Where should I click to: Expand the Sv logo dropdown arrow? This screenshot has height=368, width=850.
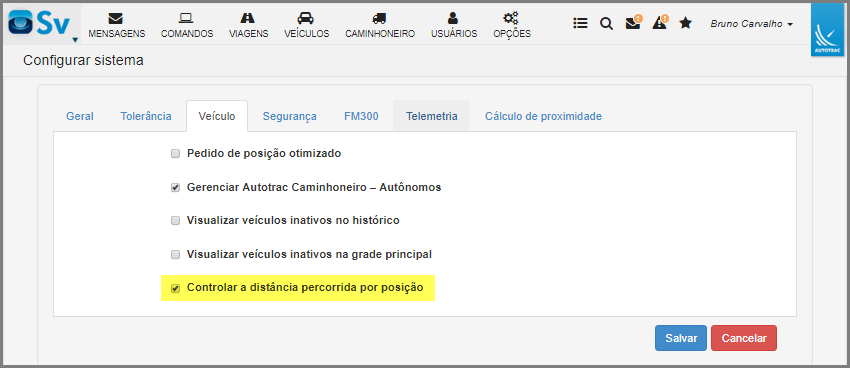pyautogui.click(x=75, y=40)
